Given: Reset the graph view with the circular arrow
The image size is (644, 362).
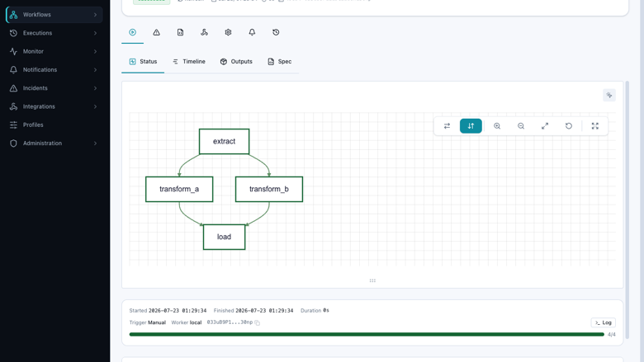Looking at the screenshot, I should coord(568,126).
